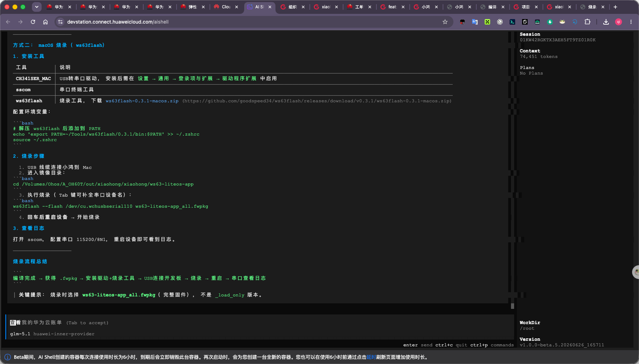Click the info icon in the Beta notice
Viewport: 639px width, 364px height.
click(8, 357)
